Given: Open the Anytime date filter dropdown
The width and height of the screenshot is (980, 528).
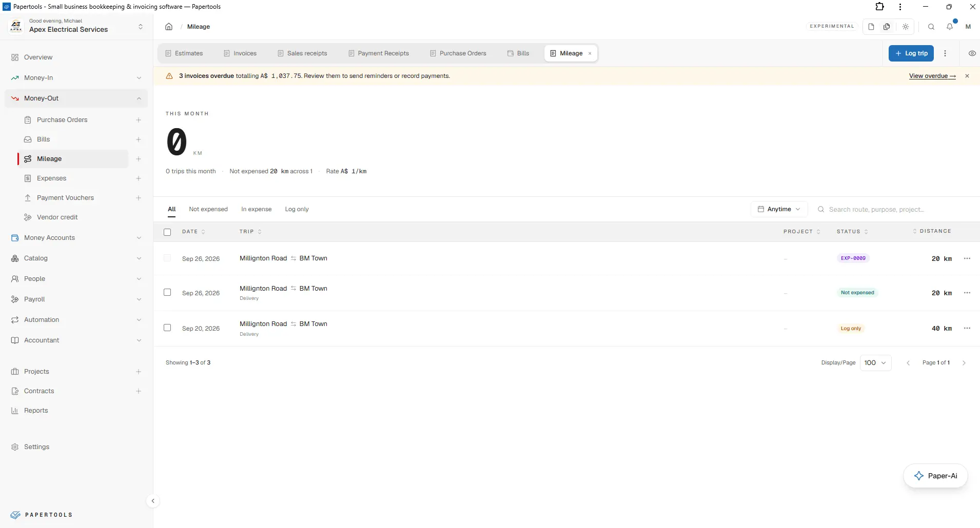Looking at the screenshot, I should tap(779, 209).
